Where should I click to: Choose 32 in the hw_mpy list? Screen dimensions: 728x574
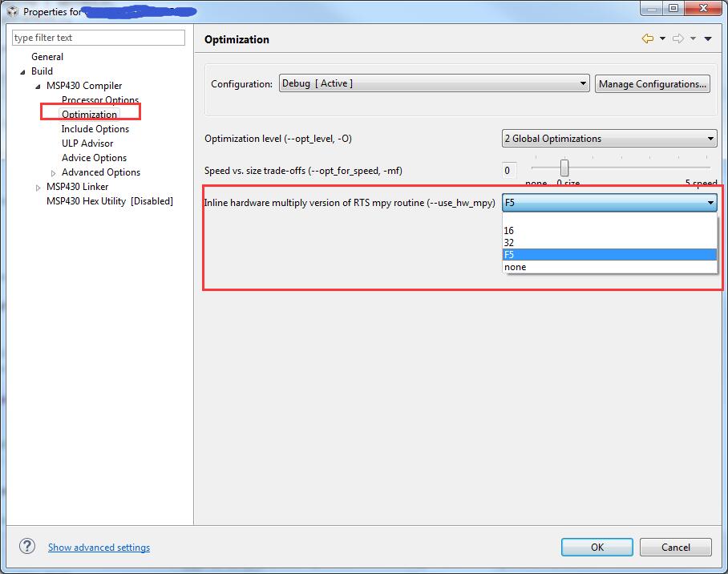(x=609, y=242)
